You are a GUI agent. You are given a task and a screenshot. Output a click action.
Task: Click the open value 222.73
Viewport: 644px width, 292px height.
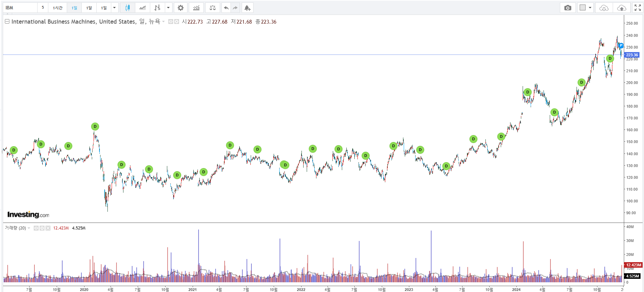[x=195, y=22]
